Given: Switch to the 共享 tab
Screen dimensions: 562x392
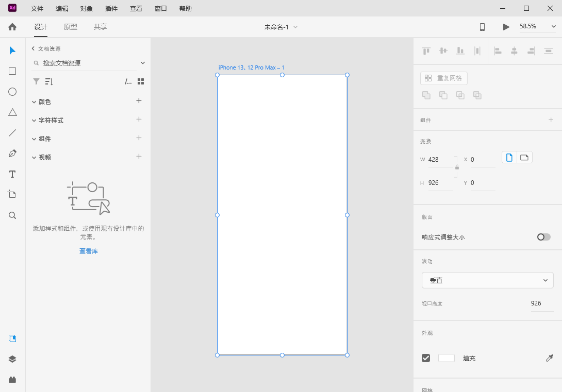Looking at the screenshot, I should click(x=101, y=27).
